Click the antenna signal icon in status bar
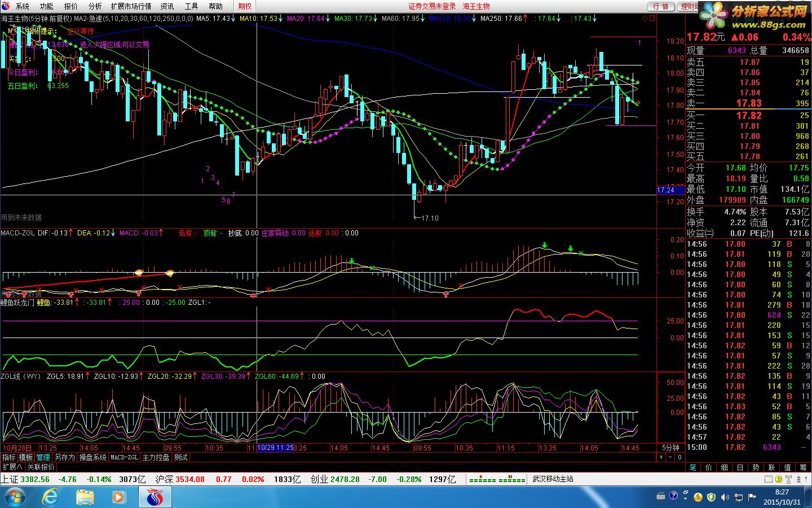This screenshot has width=812, height=508. click(x=788, y=479)
